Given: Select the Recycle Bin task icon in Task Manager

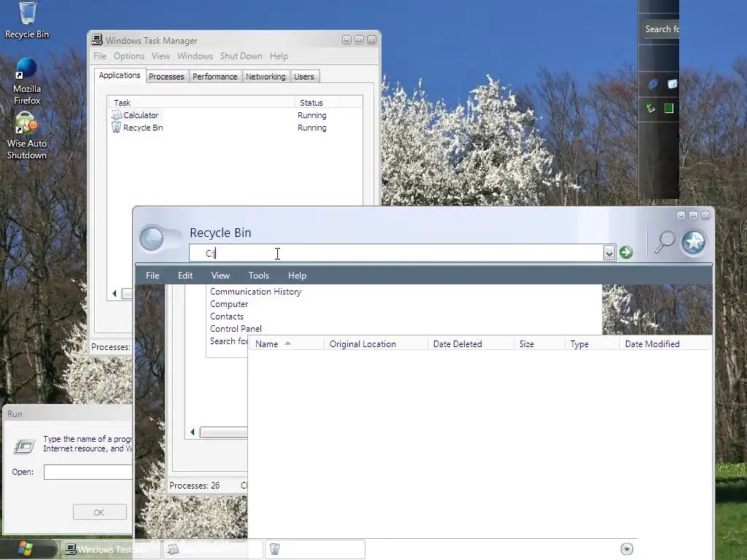Looking at the screenshot, I should 116,127.
